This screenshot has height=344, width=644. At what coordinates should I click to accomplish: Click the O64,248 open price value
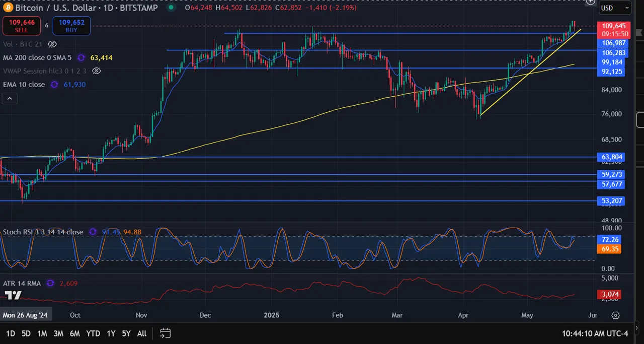(198, 8)
